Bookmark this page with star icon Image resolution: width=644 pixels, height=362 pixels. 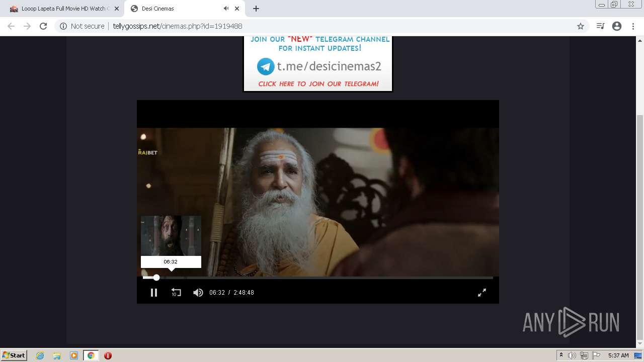[581, 26]
